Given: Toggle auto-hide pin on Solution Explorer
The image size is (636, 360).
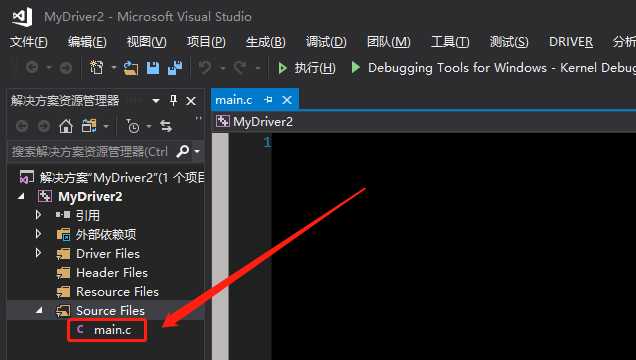Looking at the screenshot, I should (174, 100).
